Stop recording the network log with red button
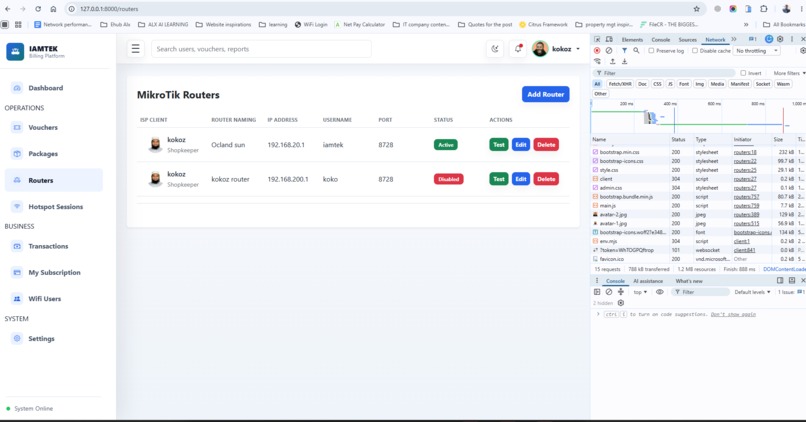This screenshot has width=806, height=422. tap(597, 51)
